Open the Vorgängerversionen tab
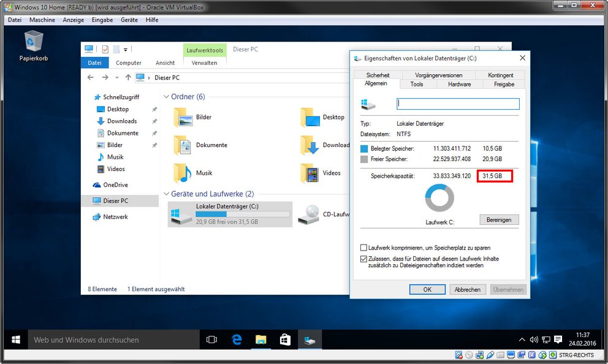The height and width of the screenshot is (364, 608). point(439,75)
